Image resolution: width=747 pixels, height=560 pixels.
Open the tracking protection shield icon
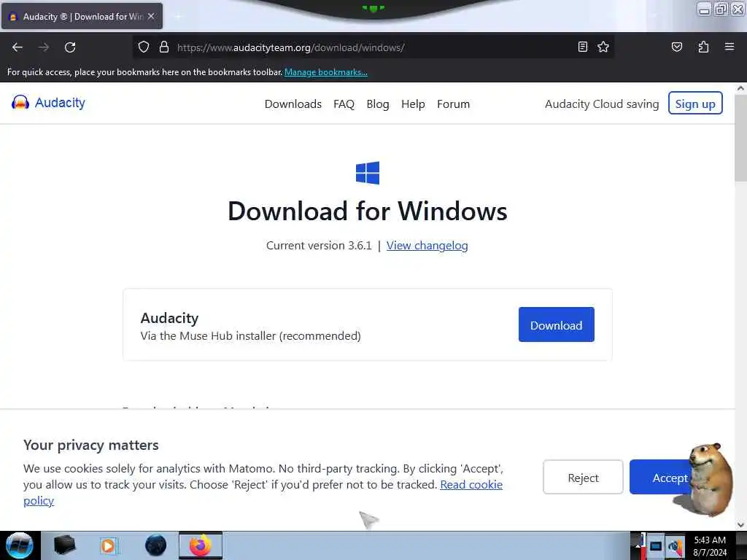(144, 47)
